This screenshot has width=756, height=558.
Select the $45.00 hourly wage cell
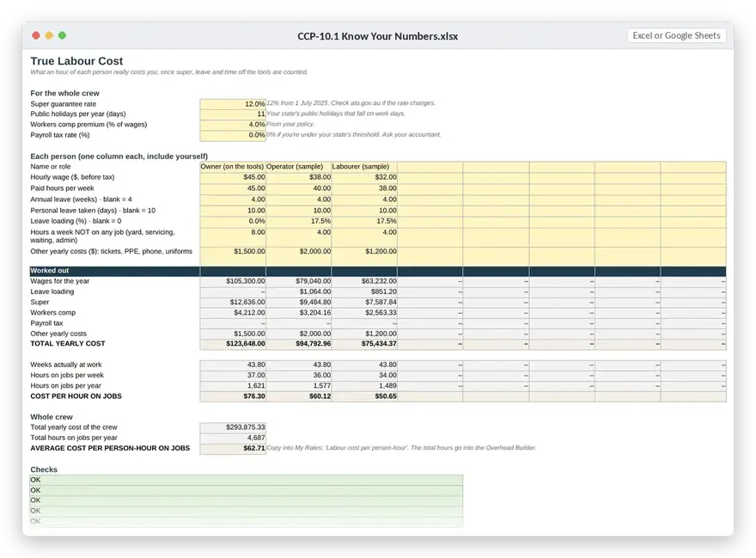[233, 177]
